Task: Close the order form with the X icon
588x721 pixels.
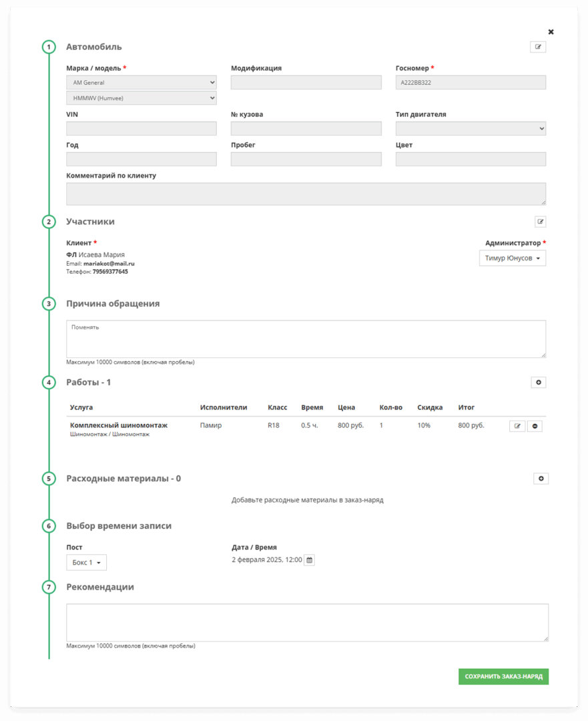Action: [x=551, y=32]
